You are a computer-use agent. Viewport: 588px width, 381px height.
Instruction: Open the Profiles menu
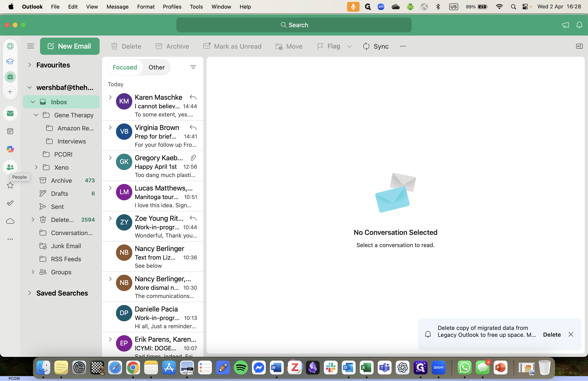172,7
